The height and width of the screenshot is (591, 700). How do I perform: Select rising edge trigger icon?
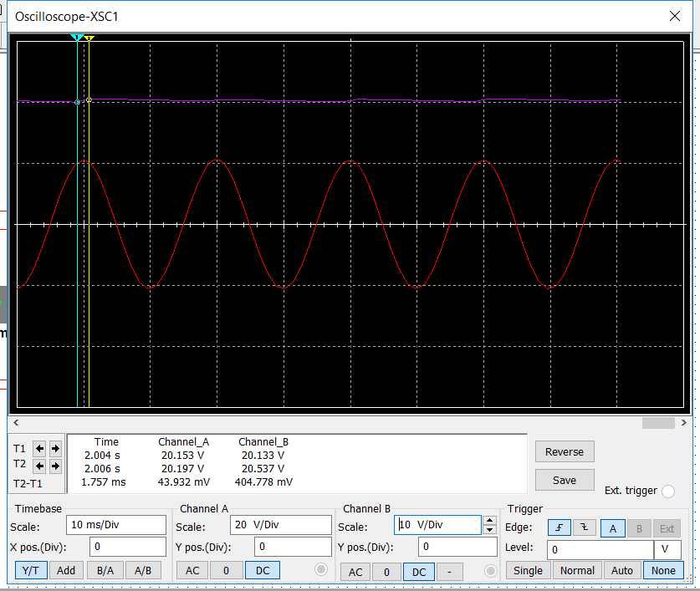(559, 527)
